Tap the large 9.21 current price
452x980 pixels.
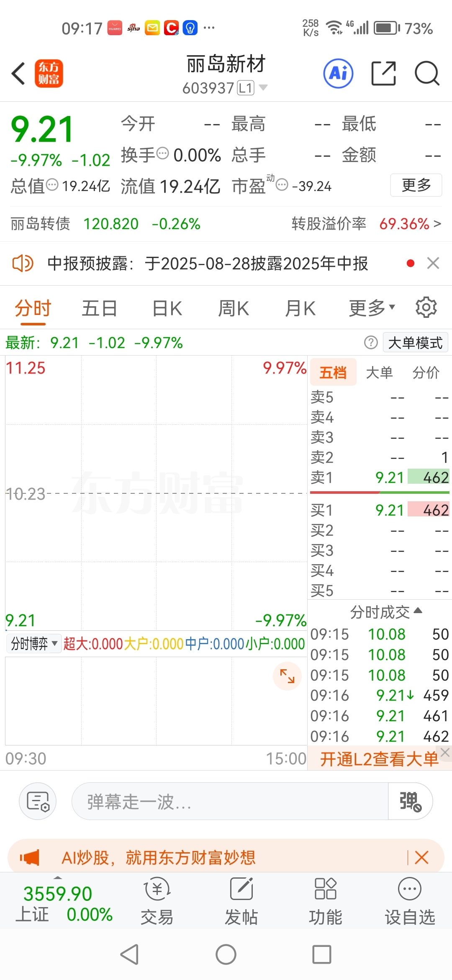pos(42,129)
